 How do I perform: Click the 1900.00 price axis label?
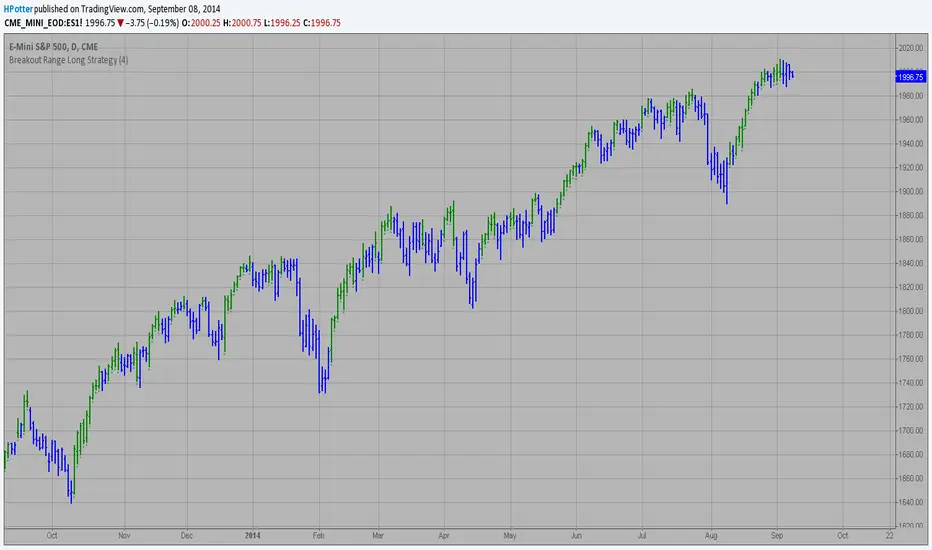pyautogui.click(x=911, y=191)
